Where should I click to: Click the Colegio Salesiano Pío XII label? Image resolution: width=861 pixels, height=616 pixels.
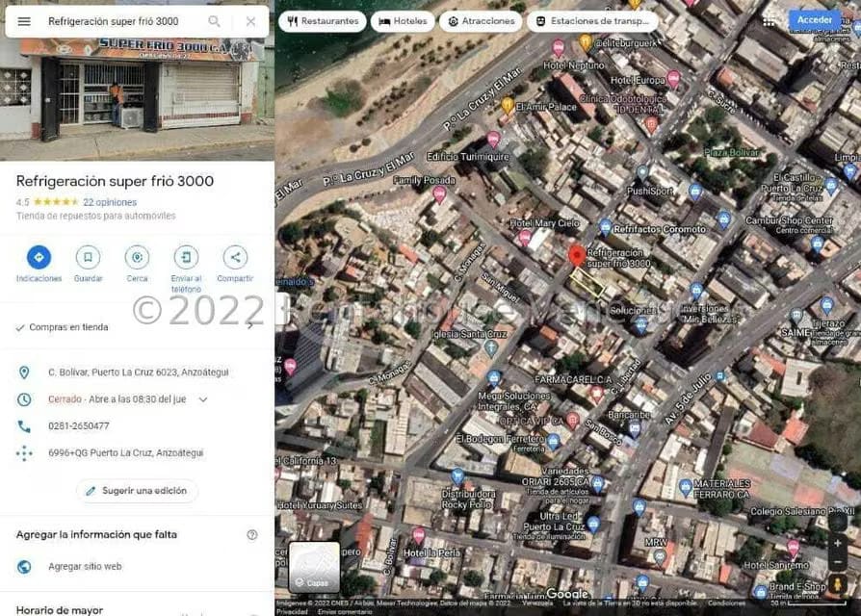click(x=802, y=511)
